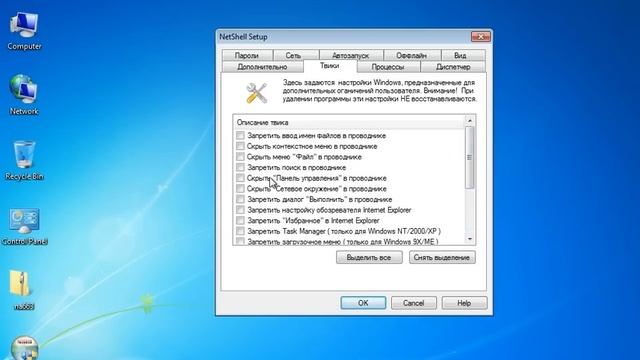Enable 'Запретить ввод имен файлов в проводнике'

click(240, 135)
